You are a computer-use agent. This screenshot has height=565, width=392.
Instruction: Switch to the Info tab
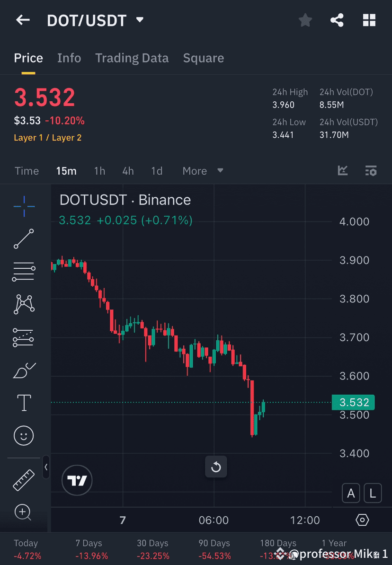69,58
